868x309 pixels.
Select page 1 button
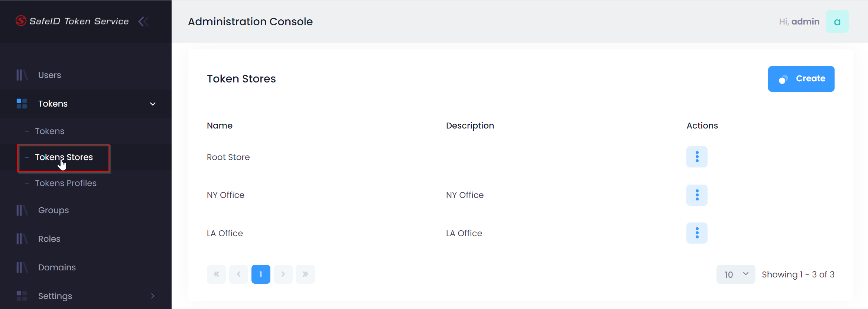261,274
